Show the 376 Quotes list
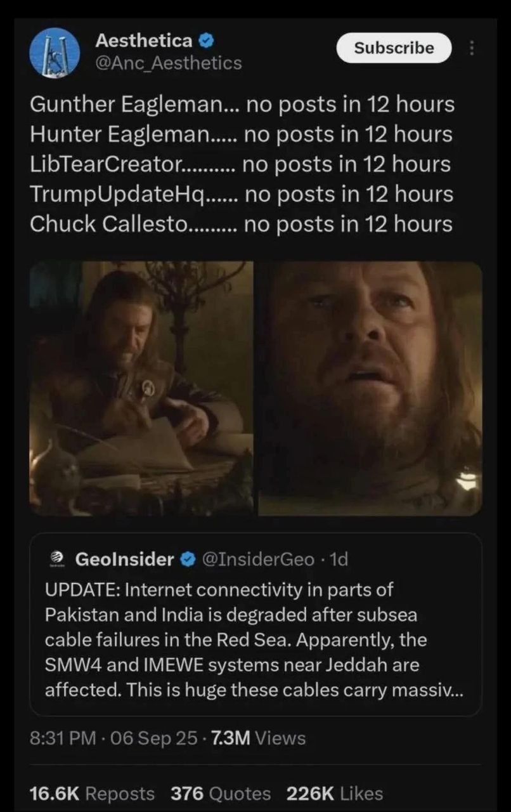Screen dimensions: 511x812 pyautogui.click(x=221, y=794)
